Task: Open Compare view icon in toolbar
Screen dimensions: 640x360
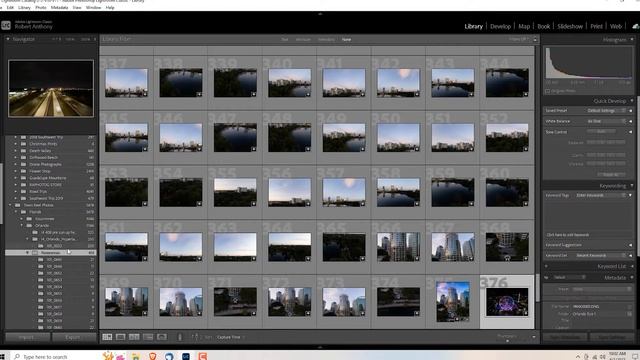Action: click(134, 337)
